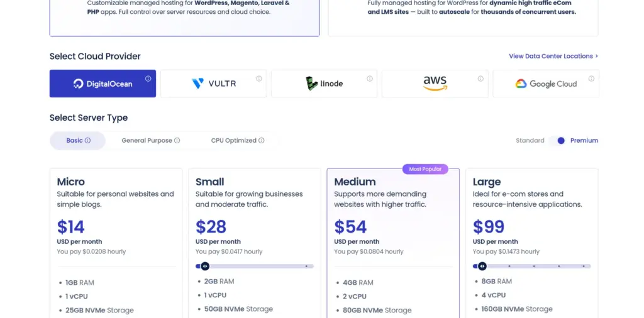
Task: Click the Most Popular badge
Action: click(x=425, y=169)
